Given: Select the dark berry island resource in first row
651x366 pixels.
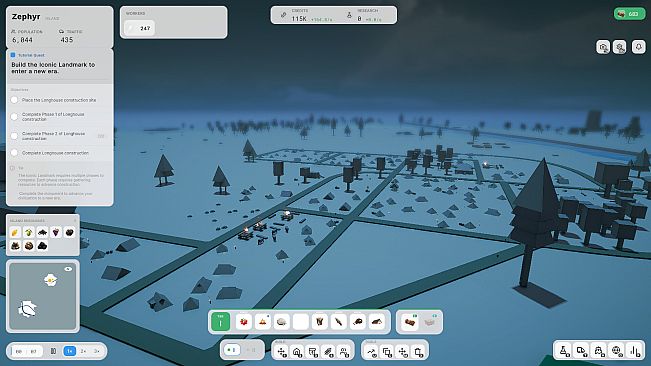Looking at the screenshot, I should tap(69, 232).
